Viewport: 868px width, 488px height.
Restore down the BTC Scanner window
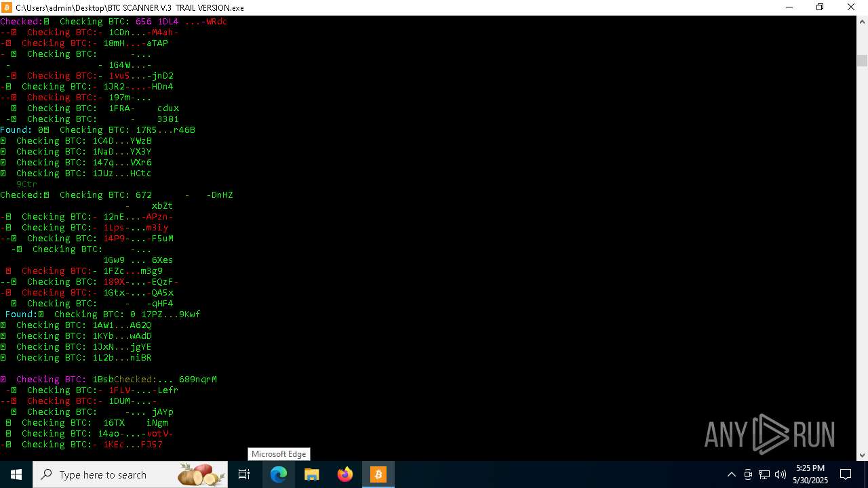[820, 7]
